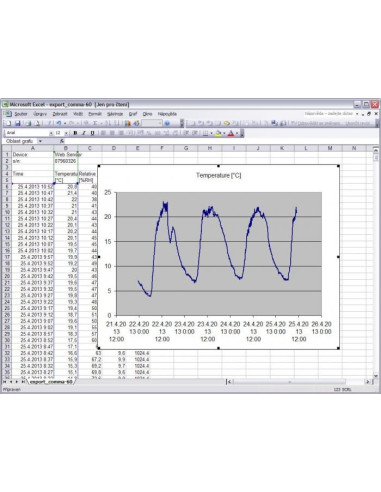
Task: Open the Arial font name dropdown
Action: point(51,133)
